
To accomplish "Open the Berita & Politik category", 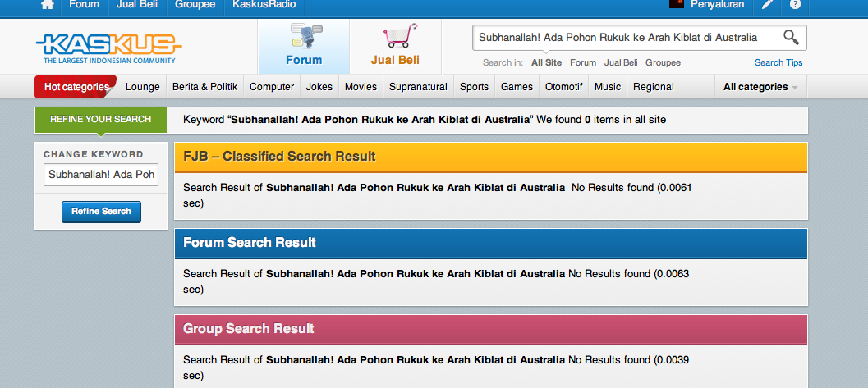I will click(x=204, y=87).
